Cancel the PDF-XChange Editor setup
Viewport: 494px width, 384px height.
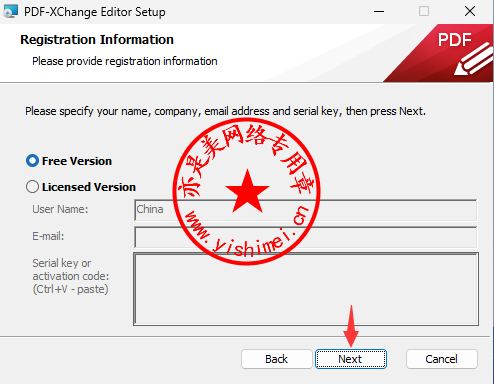[x=441, y=359]
